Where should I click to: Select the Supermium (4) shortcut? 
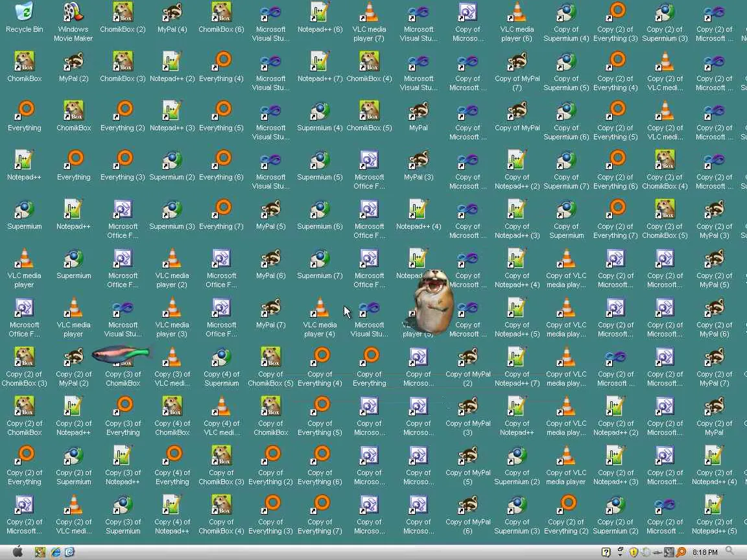(320, 116)
